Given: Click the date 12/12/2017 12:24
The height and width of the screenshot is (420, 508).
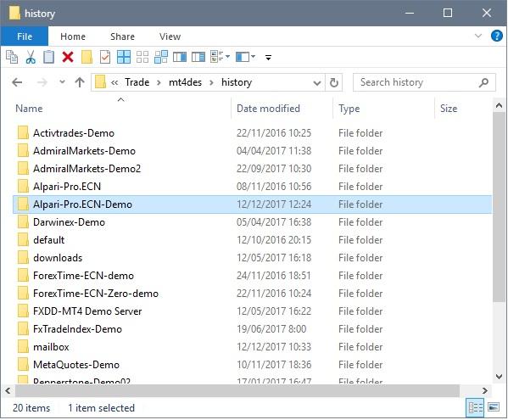Looking at the screenshot, I should 274,204.
